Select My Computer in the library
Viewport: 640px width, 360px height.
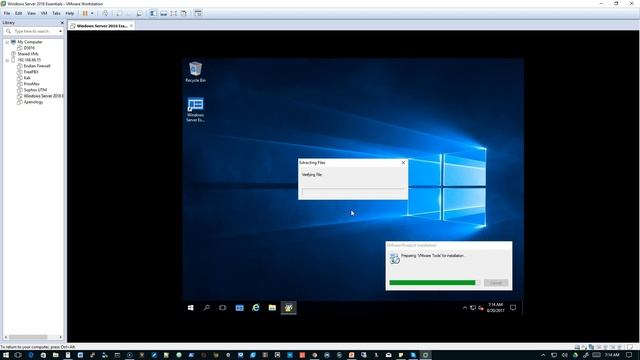tap(29, 42)
